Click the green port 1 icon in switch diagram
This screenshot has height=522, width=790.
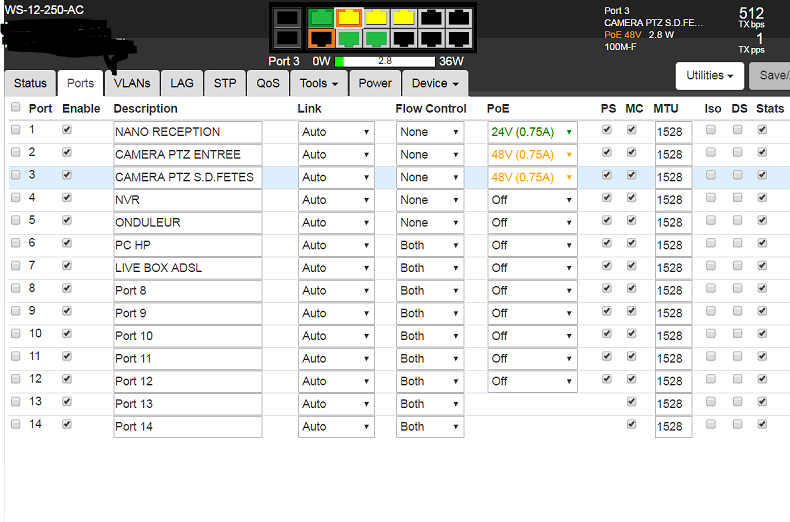320,17
